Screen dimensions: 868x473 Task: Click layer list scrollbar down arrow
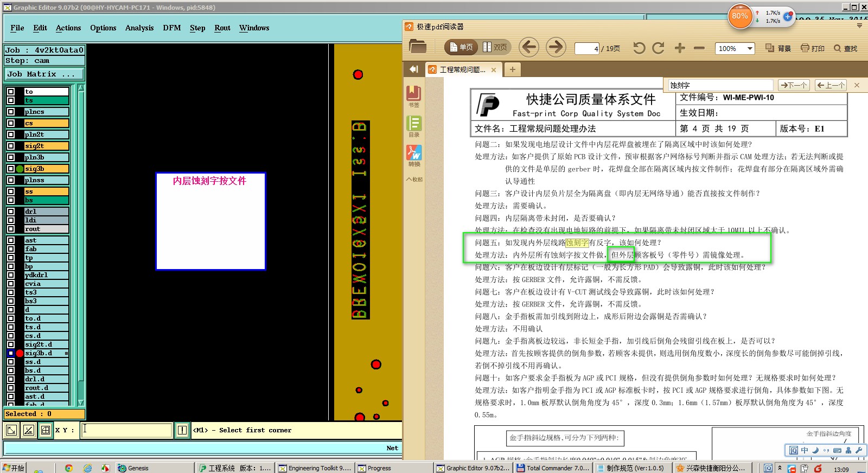(x=81, y=402)
